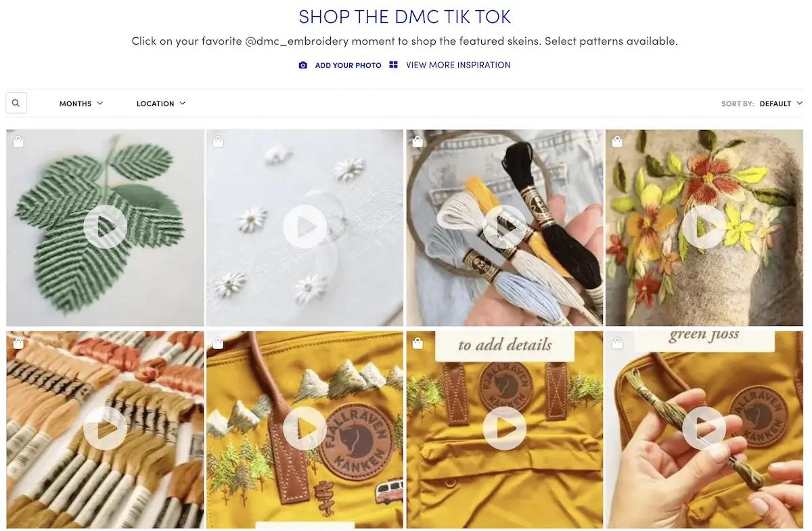This screenshot has height=531, width=812.
Task: Expand the Location filter dropdown
Action: [161, 103]
